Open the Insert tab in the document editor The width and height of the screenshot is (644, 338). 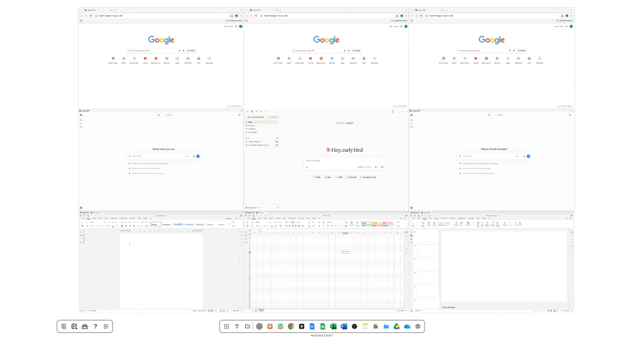tap(94, 218)
